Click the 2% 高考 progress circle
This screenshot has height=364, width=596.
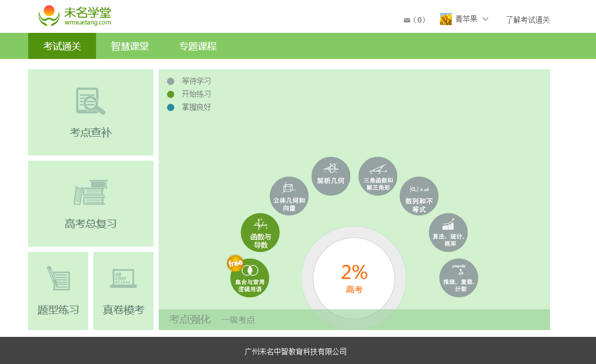click(x=354, y=277)
